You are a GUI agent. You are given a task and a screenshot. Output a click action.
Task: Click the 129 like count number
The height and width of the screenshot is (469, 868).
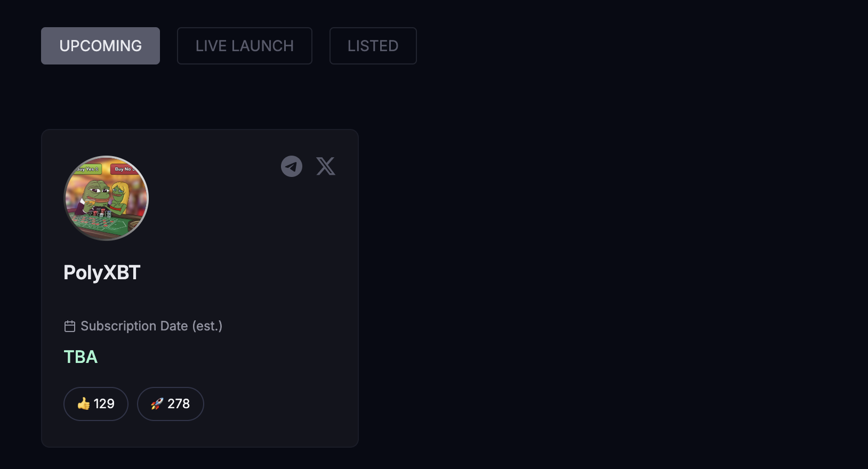point(104,403)
